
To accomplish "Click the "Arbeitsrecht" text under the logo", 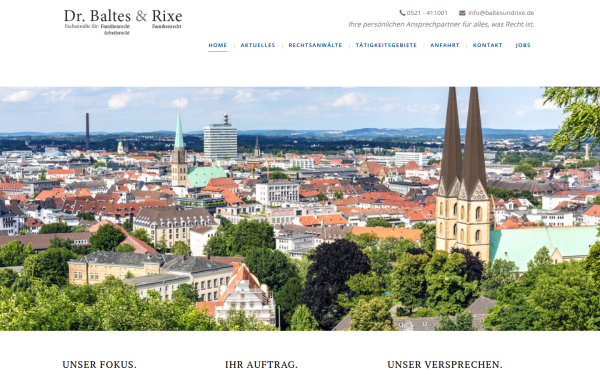I will (x=117, y=33).
